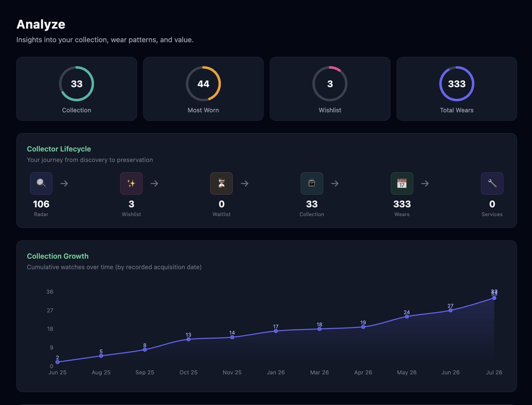Click the discovery to preservation subtitle
The width and height of the screenshot is (532, 405).
[x=90, y=160]
